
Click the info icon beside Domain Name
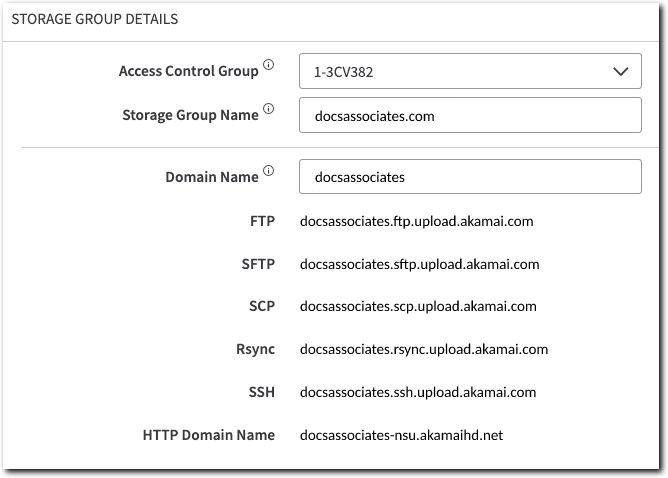click(268, 172)
